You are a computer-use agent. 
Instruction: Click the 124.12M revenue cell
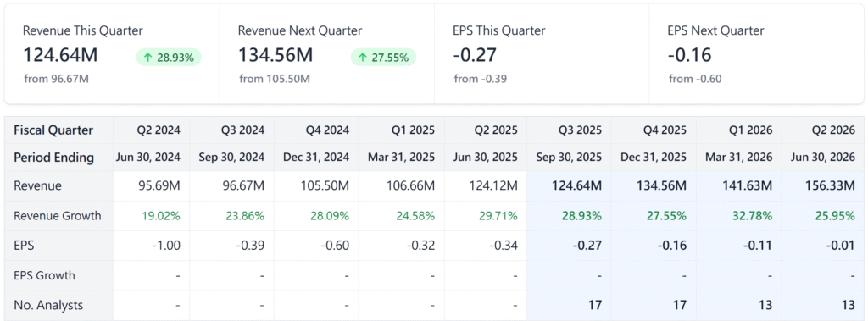[x=486, y=186]
